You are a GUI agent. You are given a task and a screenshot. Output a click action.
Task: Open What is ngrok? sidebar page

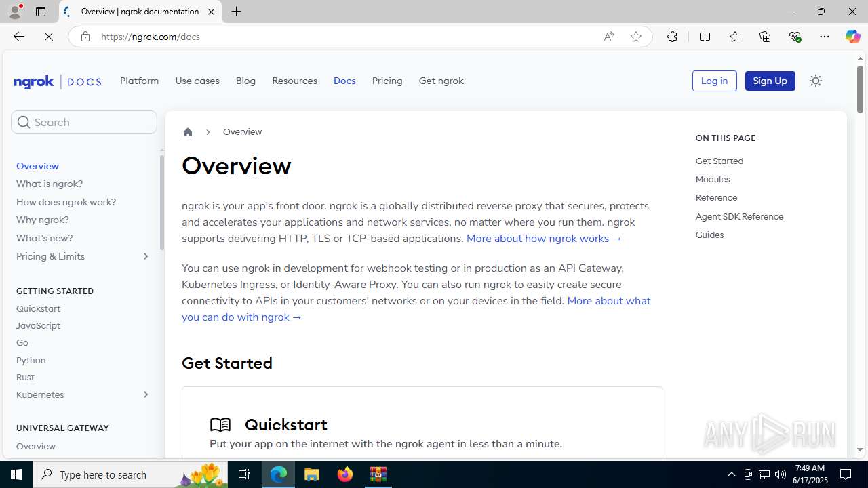pyautogui.click(x=50, y=184)
